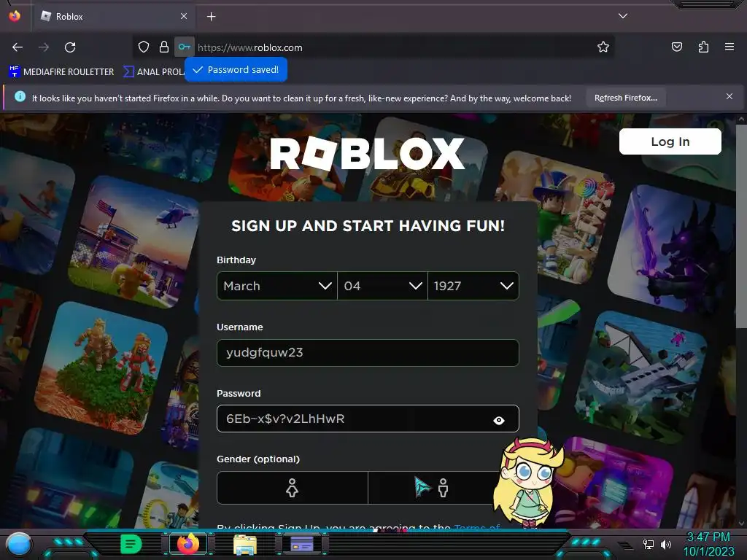This screenshot has width=747, height=560.
Task: Click the info icon in notification bar
Action: [x=20, y=97]
